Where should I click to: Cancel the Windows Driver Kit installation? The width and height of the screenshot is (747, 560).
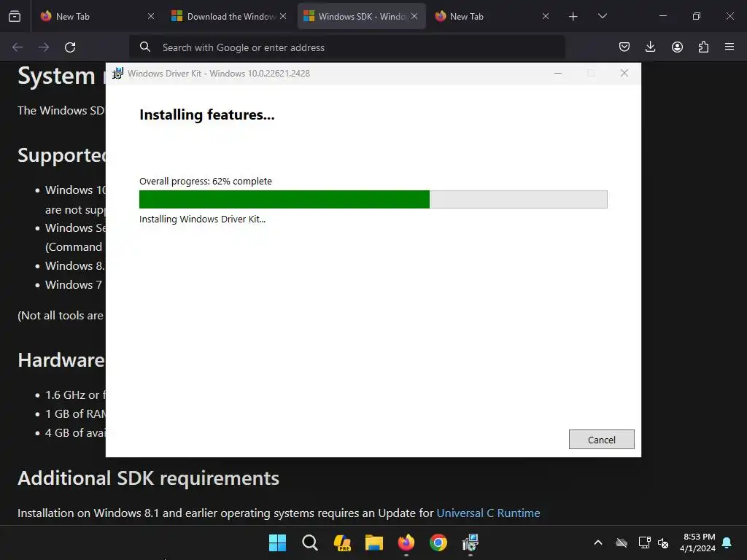pos(601,440)
